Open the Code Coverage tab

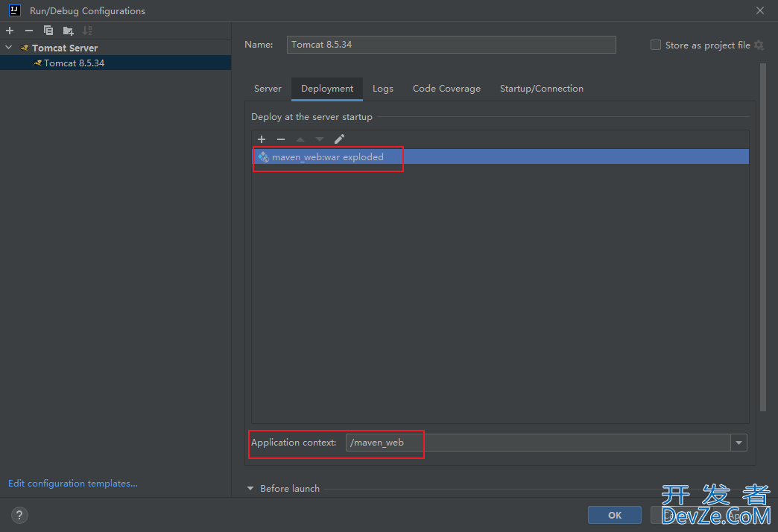click(446, 89)
